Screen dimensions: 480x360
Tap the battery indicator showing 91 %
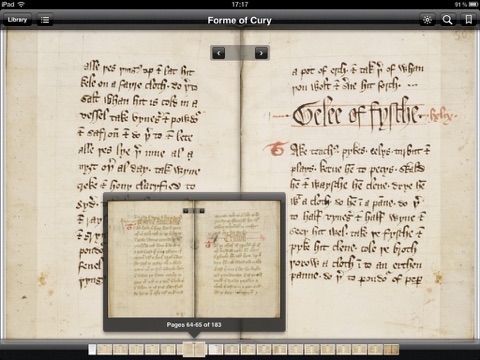coord(466,4)
